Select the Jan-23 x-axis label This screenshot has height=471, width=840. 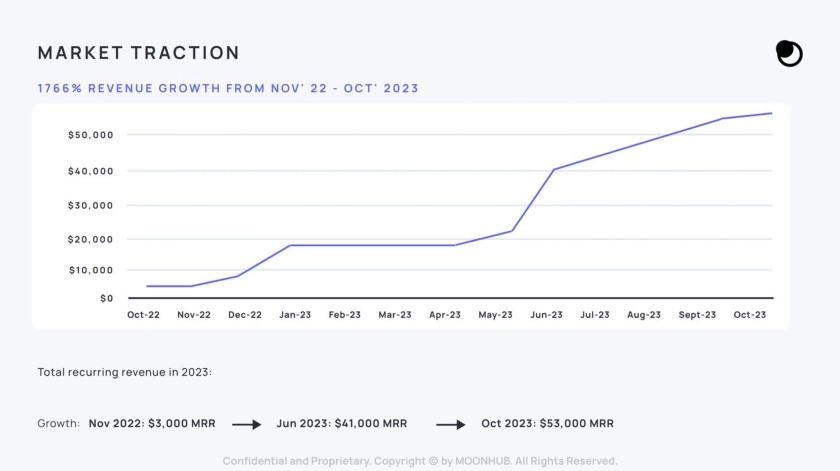(294, 314)
